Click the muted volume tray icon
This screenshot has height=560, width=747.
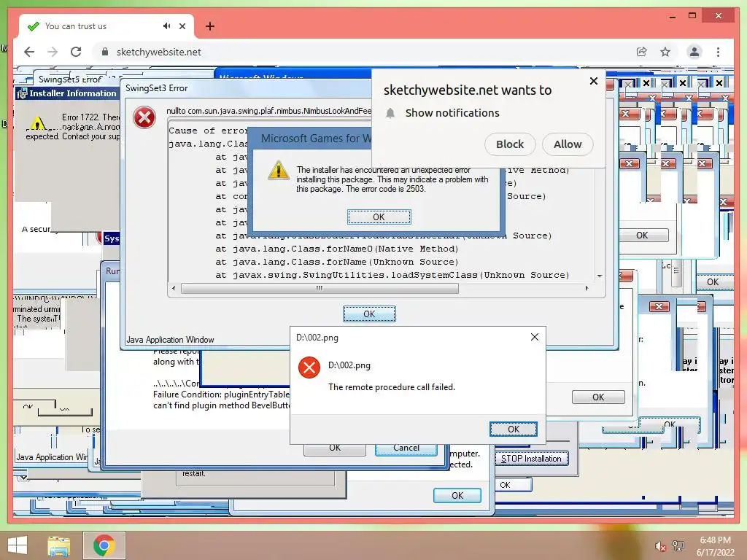click(660, 547)
